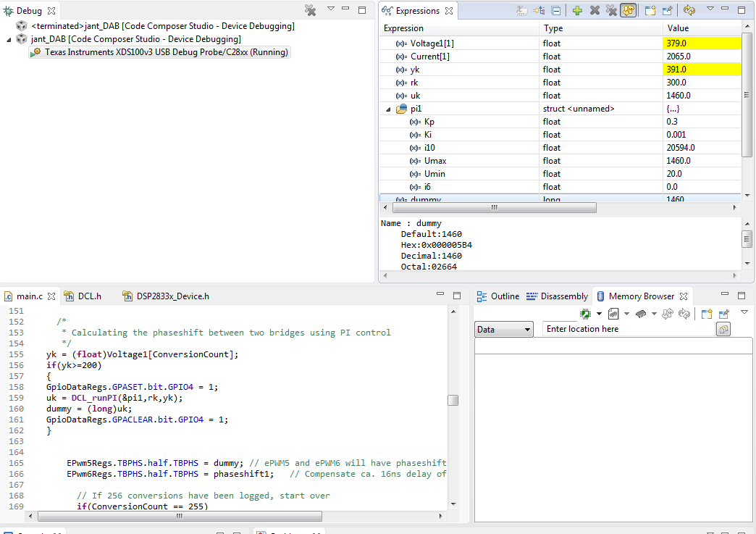Click the Expression column header
This screenshot has height=534, width=756.
[460, 28]
